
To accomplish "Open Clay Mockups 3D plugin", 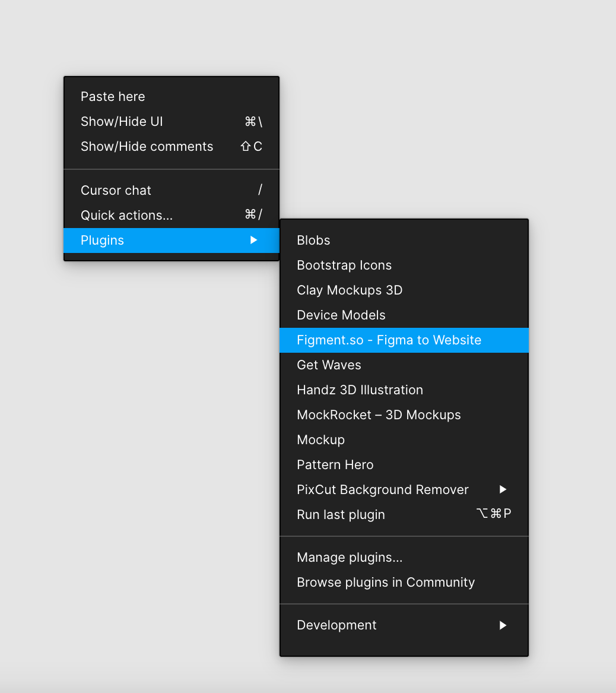I will 404,290.
